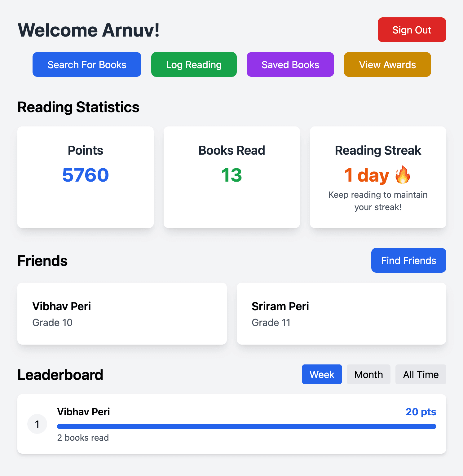Show the All Time leaderboard

[x=421, y=374]
